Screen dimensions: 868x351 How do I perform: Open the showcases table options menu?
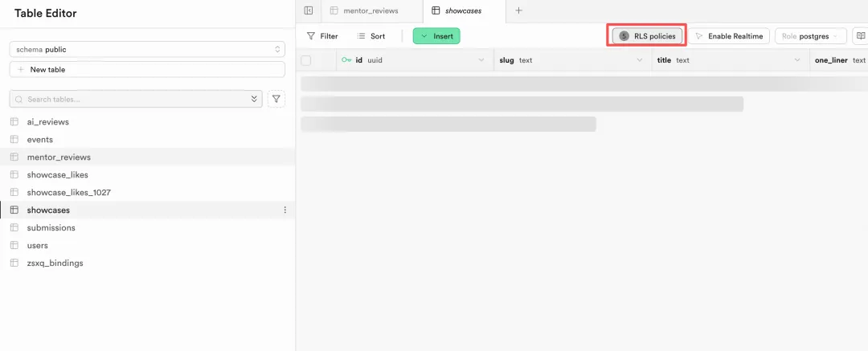coord(285,210)
